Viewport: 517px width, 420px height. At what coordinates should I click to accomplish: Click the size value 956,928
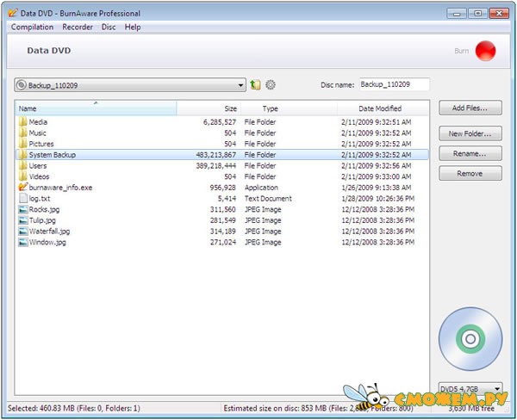point(223,188)
